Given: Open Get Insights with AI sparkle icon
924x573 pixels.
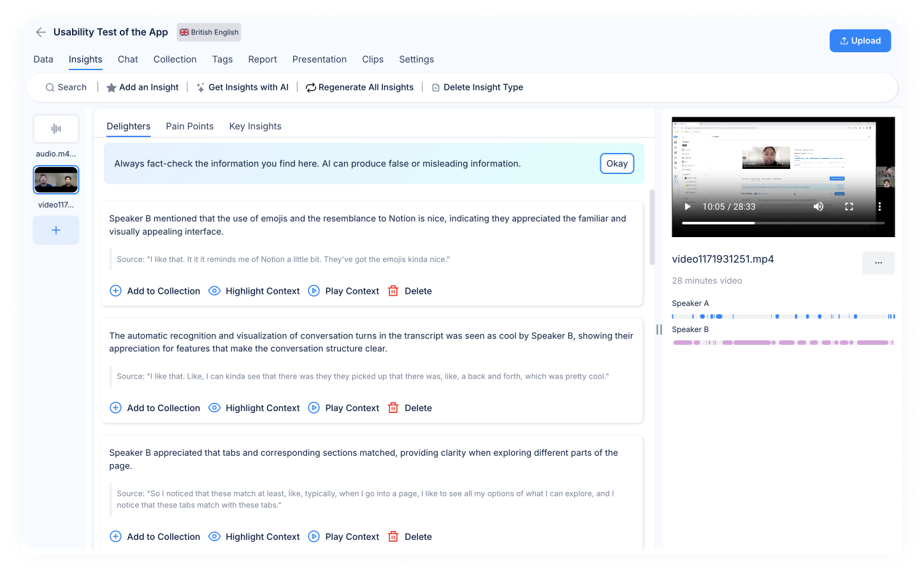Looking at the screenshot, I should [199, 87].
